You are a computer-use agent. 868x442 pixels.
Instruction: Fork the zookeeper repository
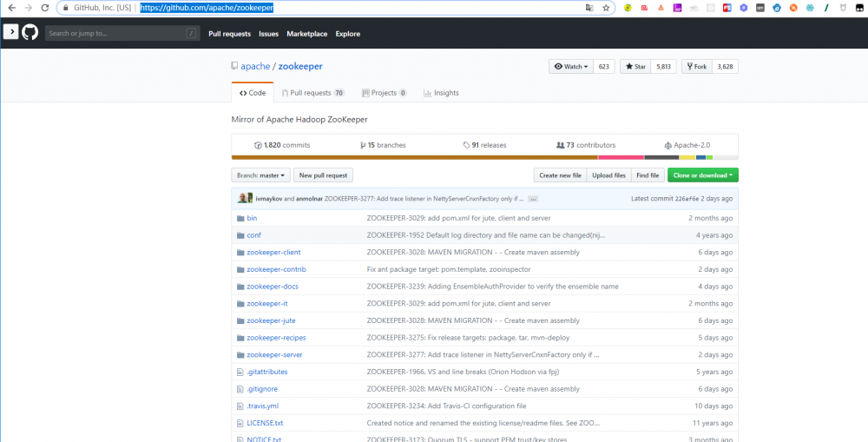[x=697, y=67]
